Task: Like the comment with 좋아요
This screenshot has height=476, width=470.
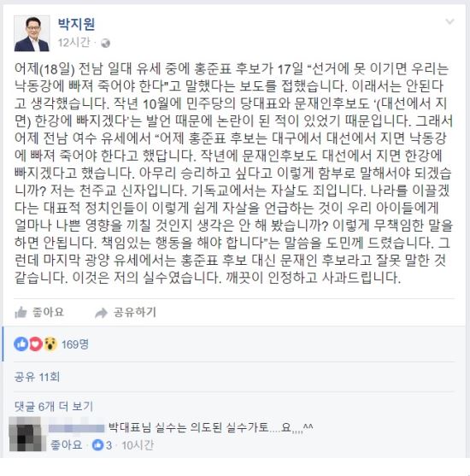Action: [x=66, y=445]
